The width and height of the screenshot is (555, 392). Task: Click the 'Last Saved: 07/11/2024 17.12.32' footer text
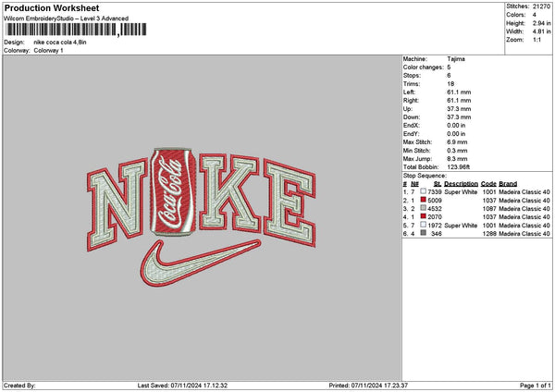pyautogui.click(x=182, y=386)
